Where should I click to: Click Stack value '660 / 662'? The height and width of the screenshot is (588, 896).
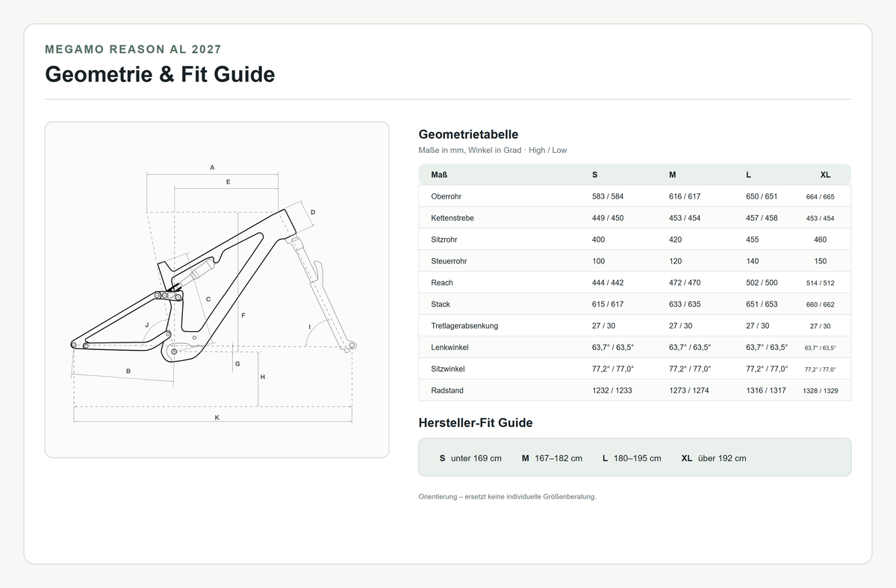click(x=821, y=304)
